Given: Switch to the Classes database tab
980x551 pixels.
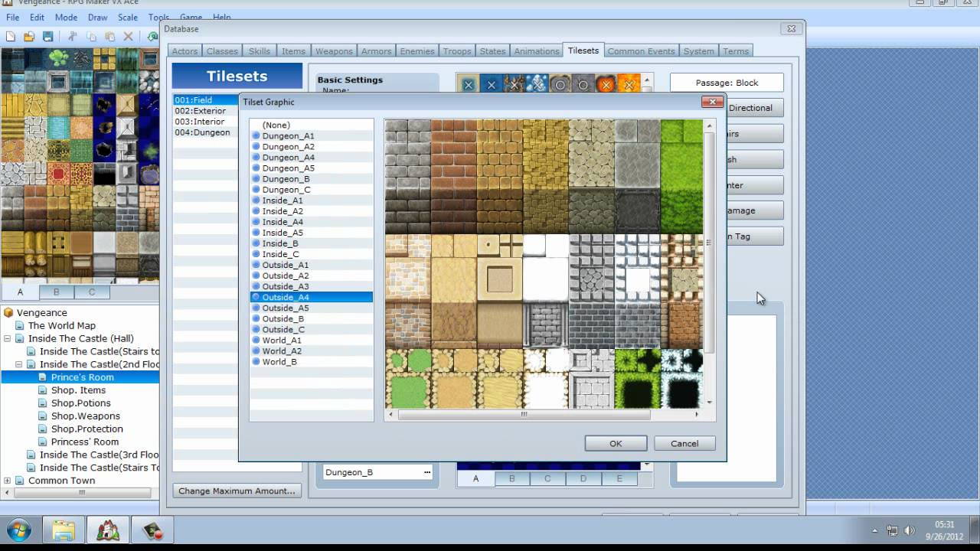Looking at the screenshot, I should click(222, 51).
